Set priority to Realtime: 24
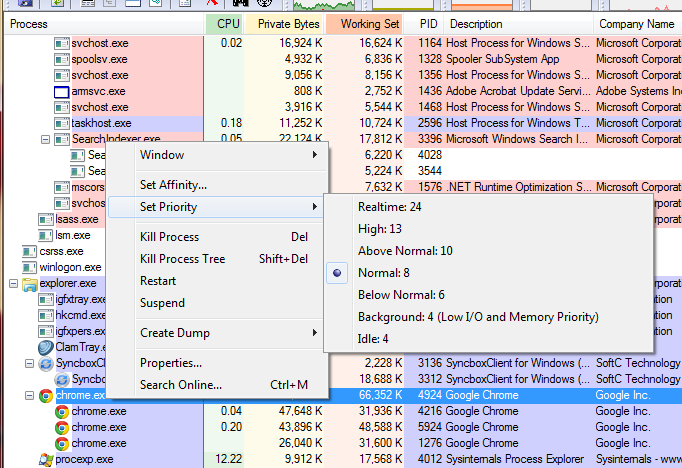 pos(488,207)
